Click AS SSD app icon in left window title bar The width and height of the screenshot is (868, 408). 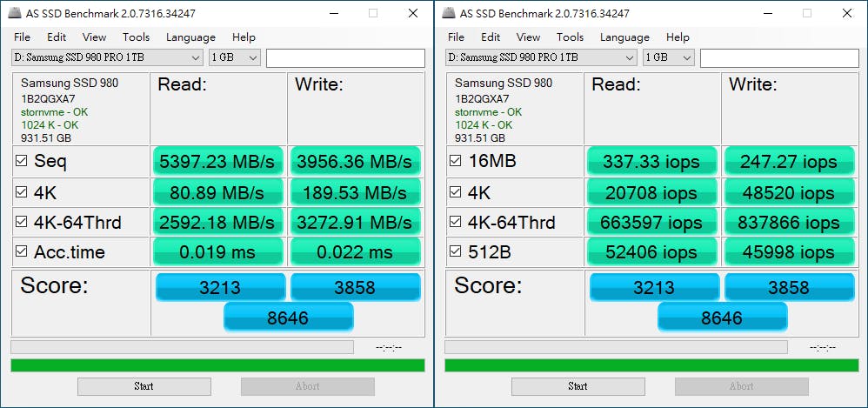pyautogui.click(x=14, y=13)
